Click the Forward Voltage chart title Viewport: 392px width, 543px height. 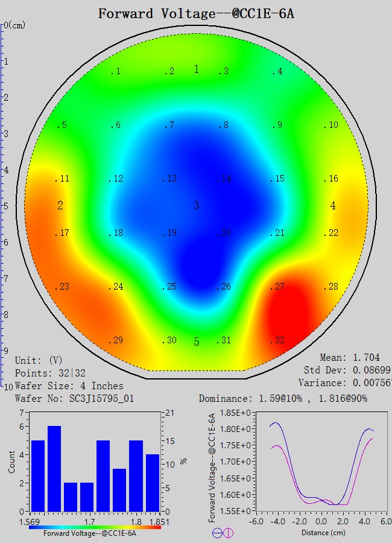196,13
